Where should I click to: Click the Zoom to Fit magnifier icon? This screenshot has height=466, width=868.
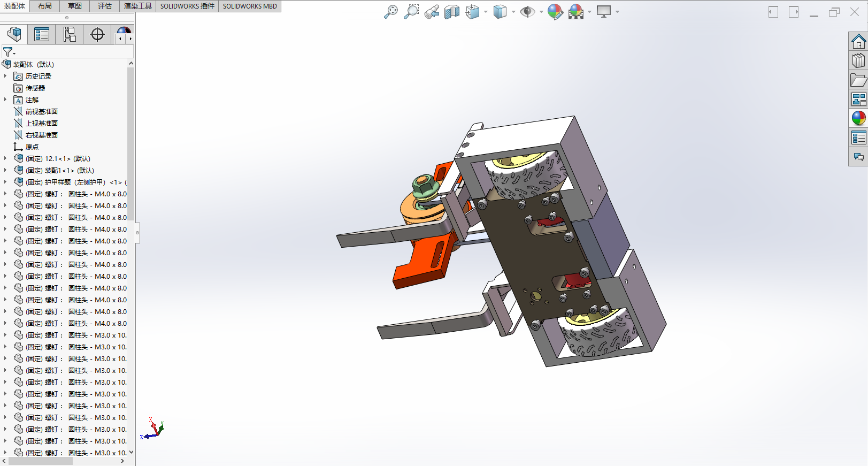pos(391,12)
